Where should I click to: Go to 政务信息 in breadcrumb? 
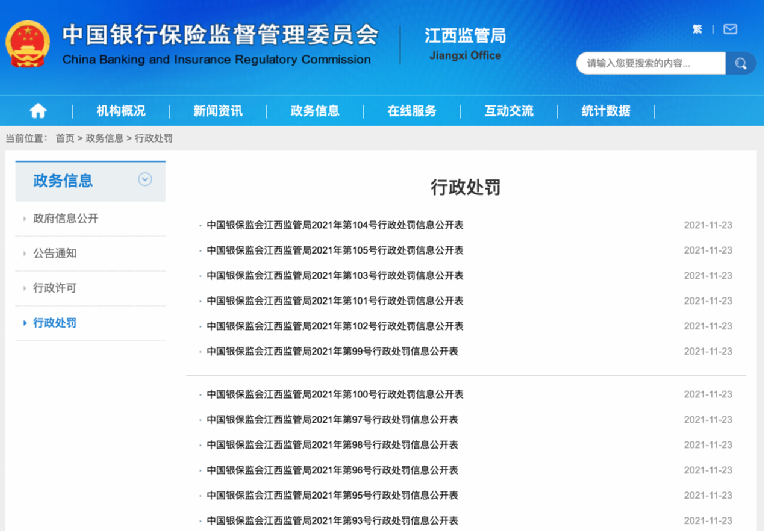pyautogui.click(x=104, y=138)
